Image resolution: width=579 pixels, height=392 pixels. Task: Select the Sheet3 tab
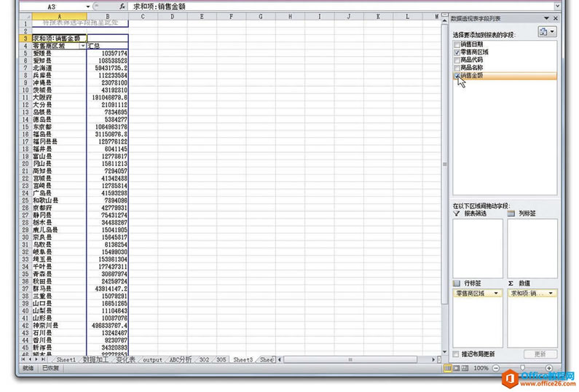(243, 359)
